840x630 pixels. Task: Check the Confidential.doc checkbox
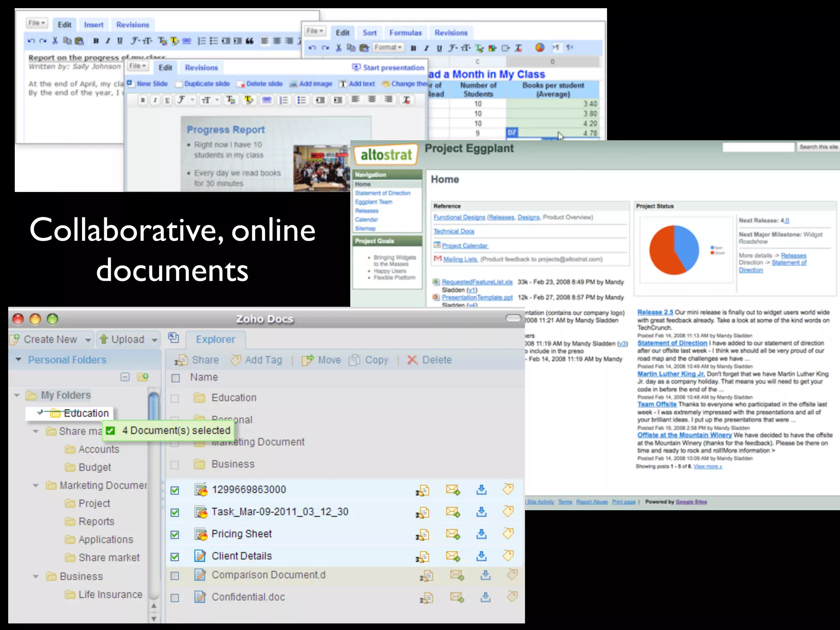click(x=175, y=598)
